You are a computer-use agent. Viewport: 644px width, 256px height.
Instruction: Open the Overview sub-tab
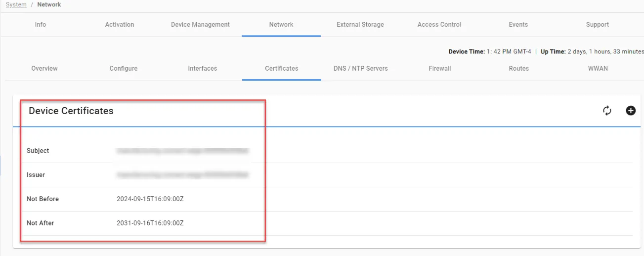click(x=44, y=68)
